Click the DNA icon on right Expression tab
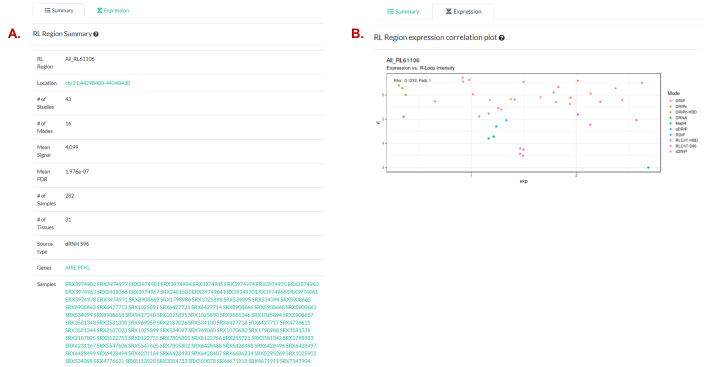The image size is (714, 367). tap(449, 11)
